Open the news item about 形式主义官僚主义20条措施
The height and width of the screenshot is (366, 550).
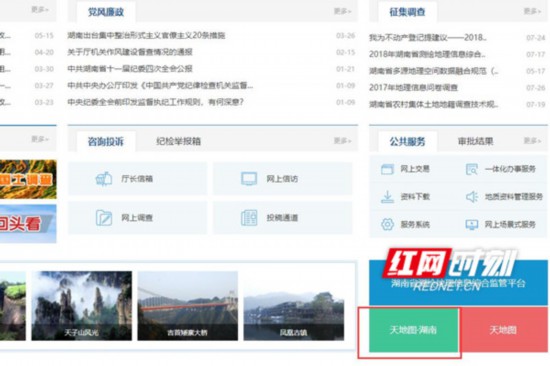point(146,35)
